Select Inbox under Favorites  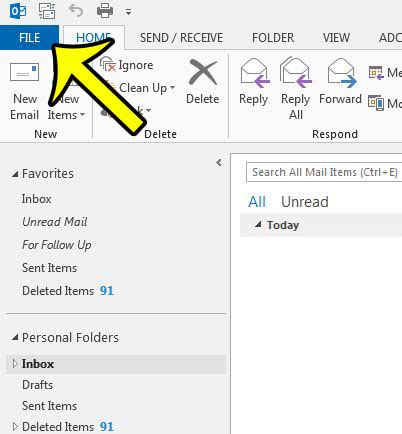[36, 199]
